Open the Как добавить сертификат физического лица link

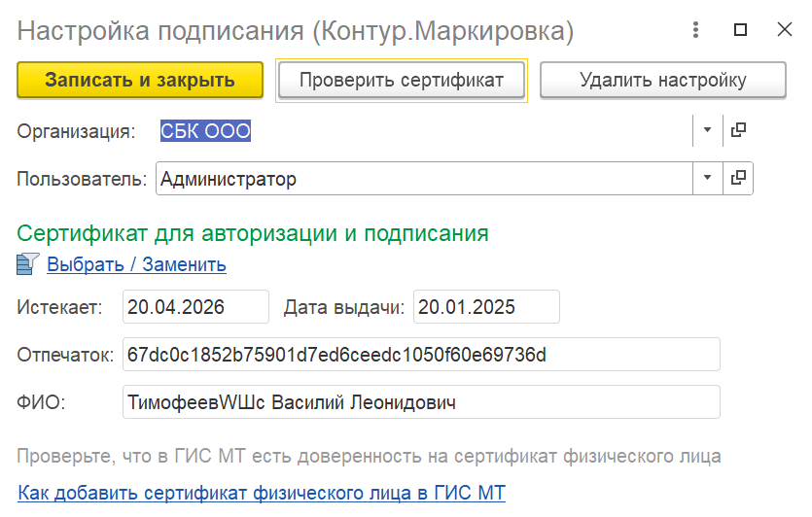[262, 493]
